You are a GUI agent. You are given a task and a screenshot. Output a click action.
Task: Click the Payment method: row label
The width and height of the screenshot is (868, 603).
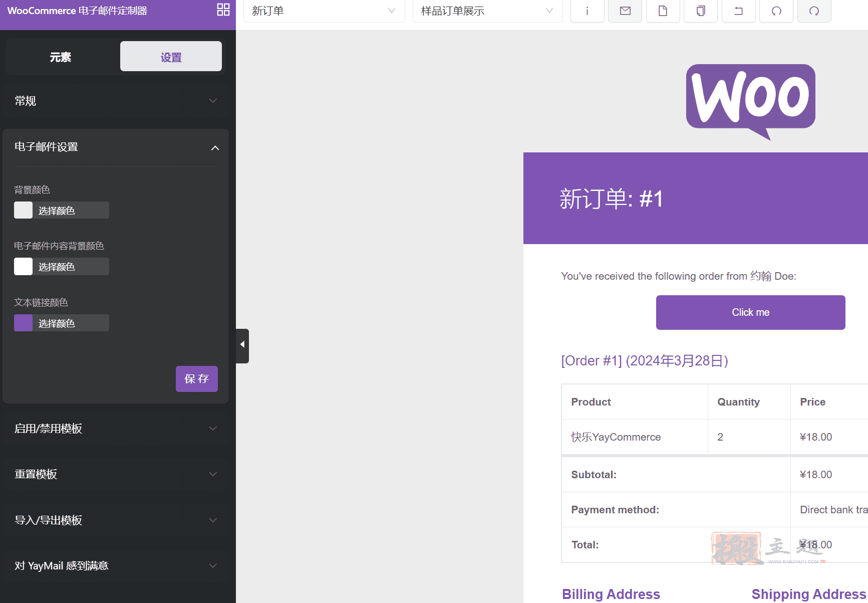tap(615, 510)
